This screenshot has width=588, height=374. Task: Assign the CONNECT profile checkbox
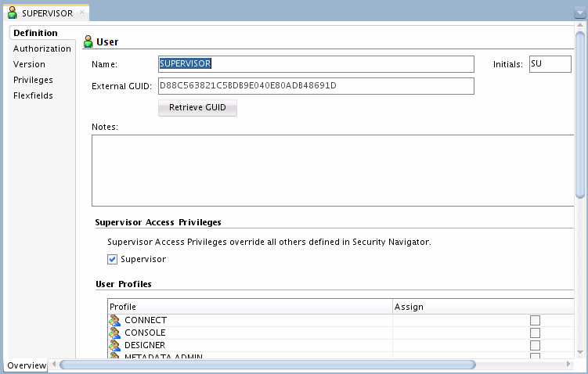coord(535,321)
